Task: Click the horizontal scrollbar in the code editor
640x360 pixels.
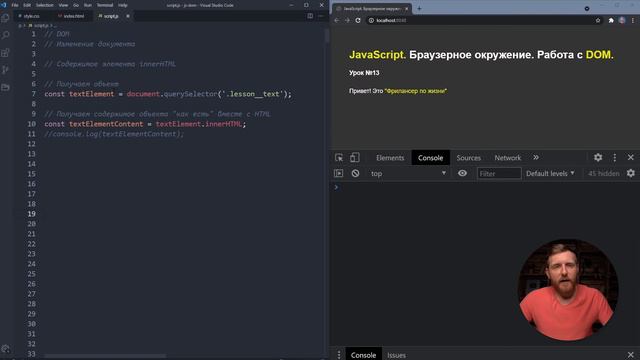Action: click(105, 356)
